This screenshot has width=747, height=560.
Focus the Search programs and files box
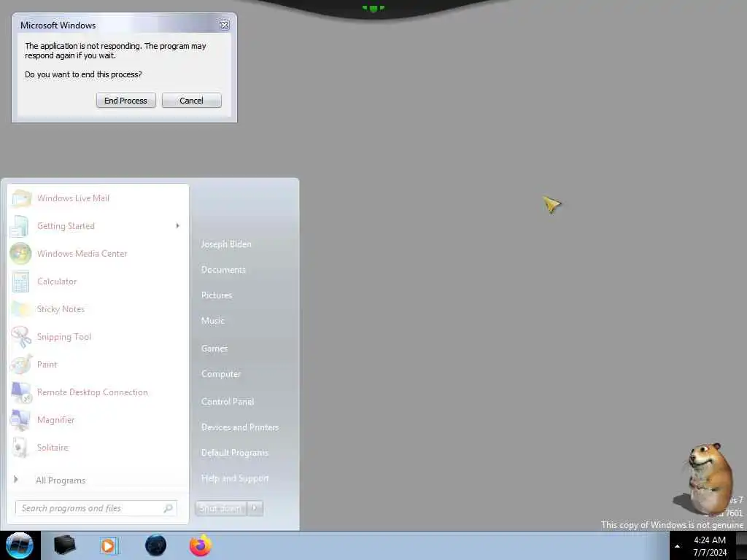click(96, 508)
